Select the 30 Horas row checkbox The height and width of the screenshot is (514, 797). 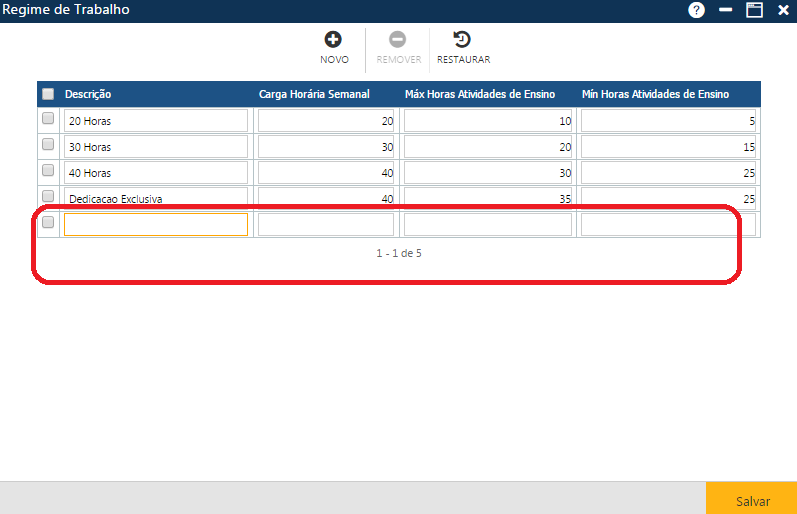(x=48, y=145)
